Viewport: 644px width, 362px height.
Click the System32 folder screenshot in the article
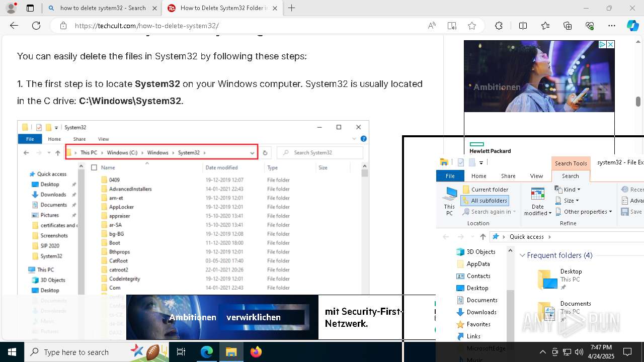tap(193, 207)
